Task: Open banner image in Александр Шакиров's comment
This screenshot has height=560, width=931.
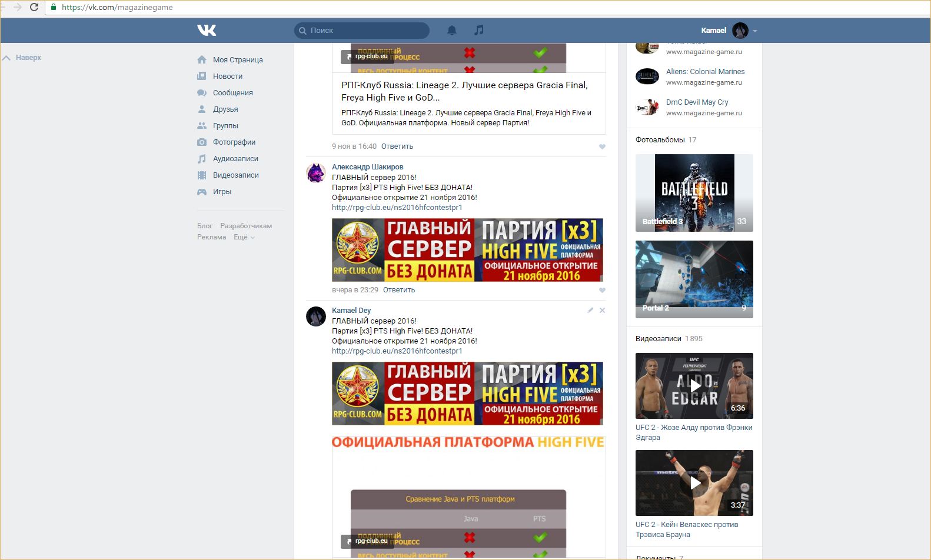Action: tap(467, 250)
